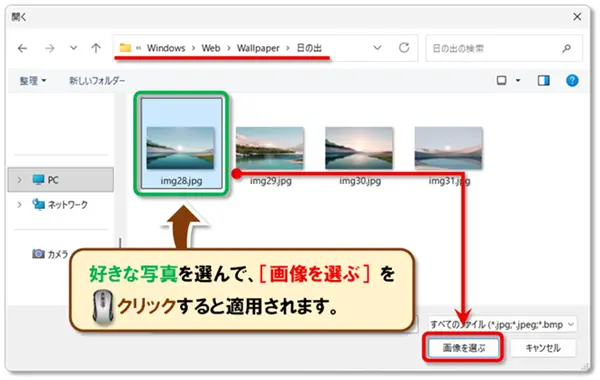Click the 画像を選ぶ button

(464, 348)
